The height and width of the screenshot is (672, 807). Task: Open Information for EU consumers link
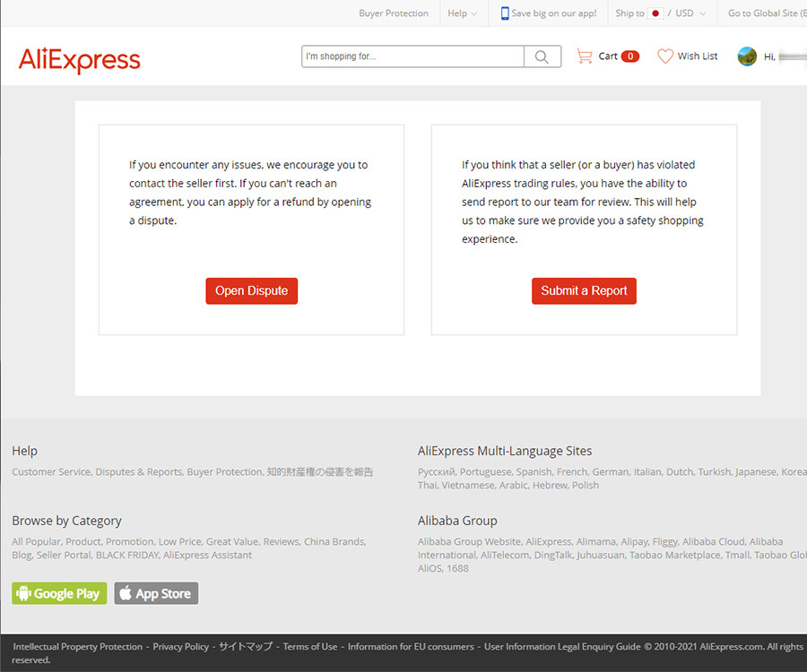click(411, 647)
